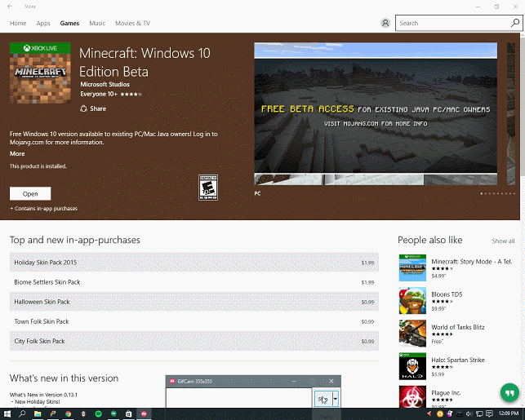Show all People also like
The height and width of the screenshot is (420, 525).
(503, 241)
